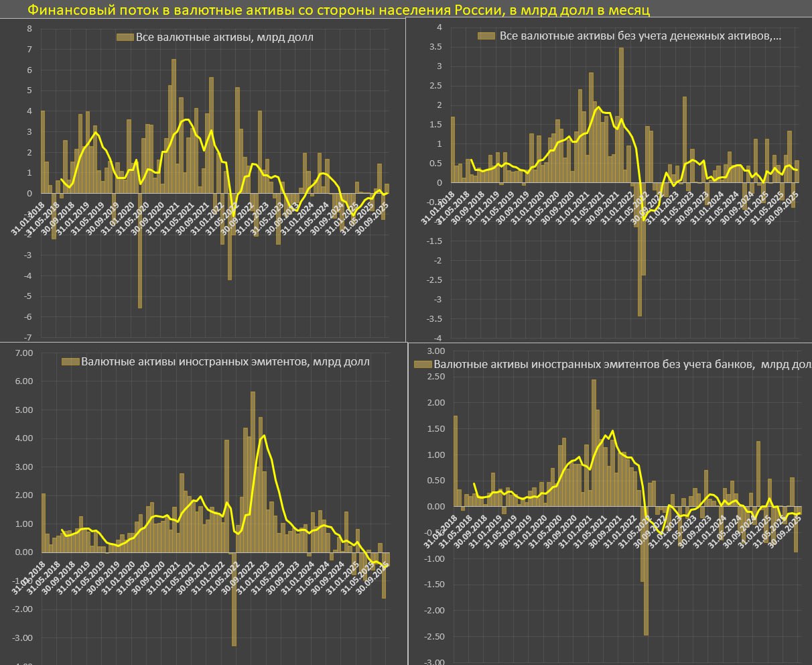
Task: Click the yellow trend line peak in bottom-left chart
Action: pyautogui.click(x=264, y=436)
